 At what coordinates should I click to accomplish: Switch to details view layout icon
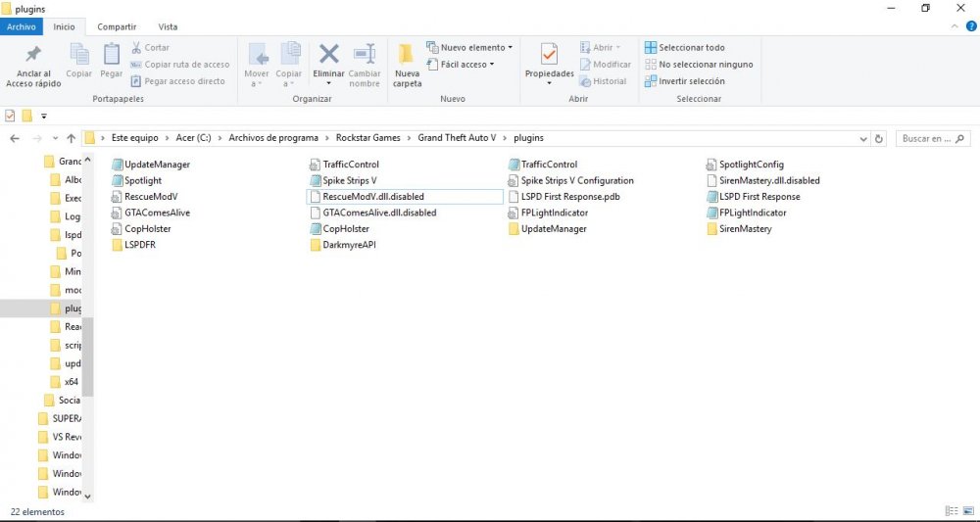[x=952, y=511]
